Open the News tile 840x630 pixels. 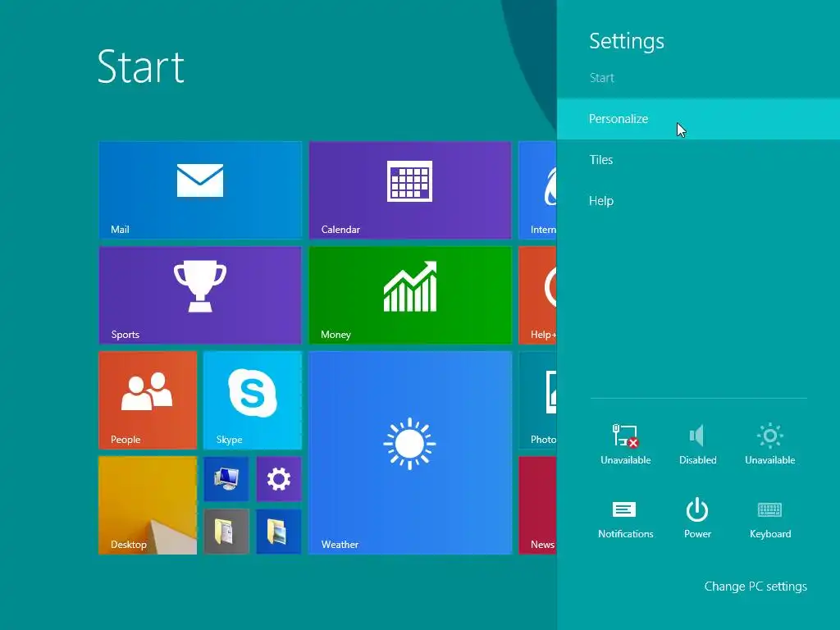tap(538, 505)
